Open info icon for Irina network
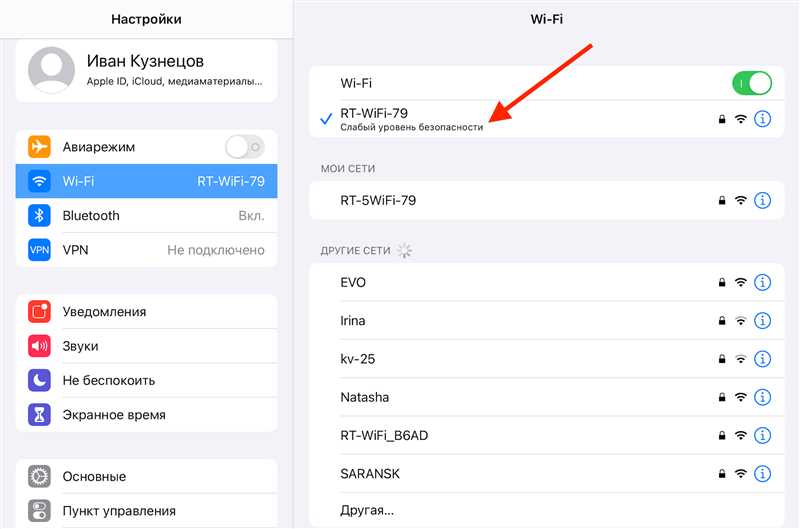 pyautogui.click(x=762, y=321)
